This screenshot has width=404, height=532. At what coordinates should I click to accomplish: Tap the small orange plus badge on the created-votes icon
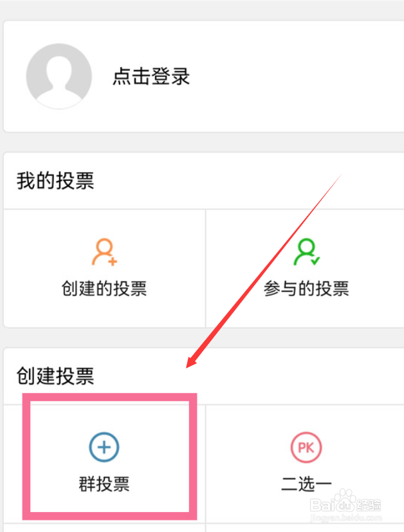(113, 261)
